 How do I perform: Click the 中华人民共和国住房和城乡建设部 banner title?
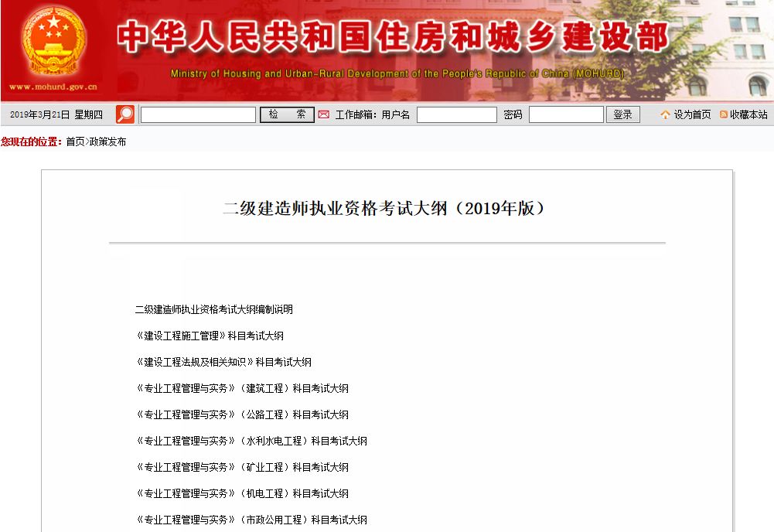tap(393, 36)
